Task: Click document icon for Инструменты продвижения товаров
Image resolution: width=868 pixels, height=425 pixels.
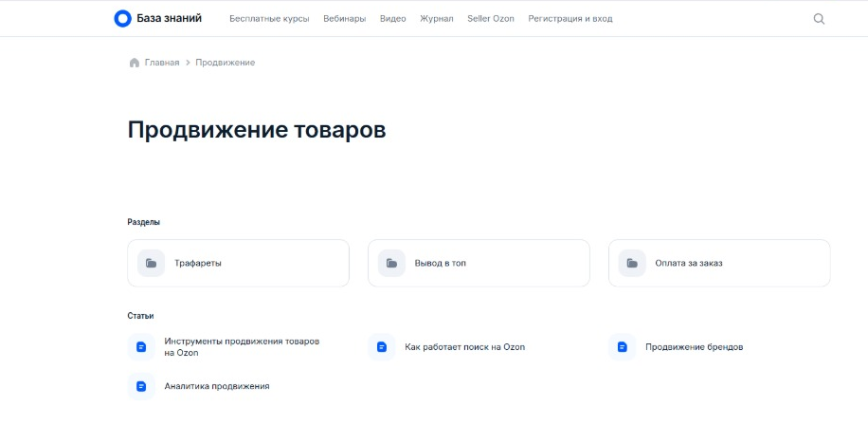Action: tap(141, 347)
